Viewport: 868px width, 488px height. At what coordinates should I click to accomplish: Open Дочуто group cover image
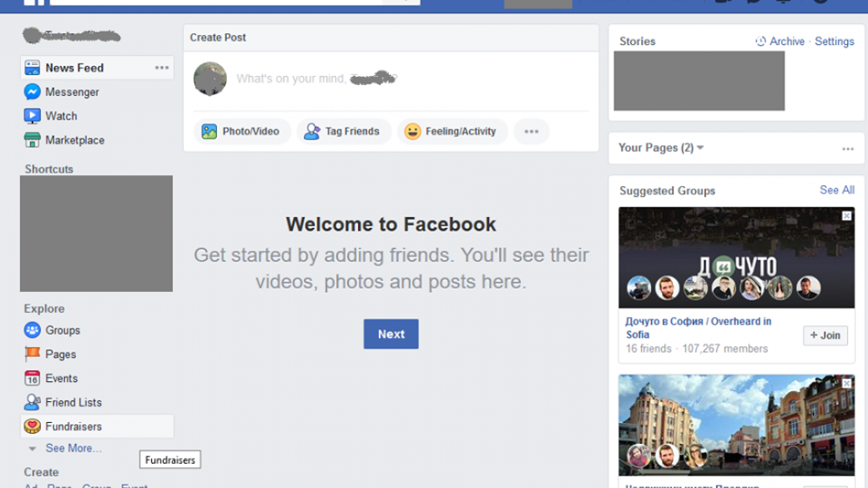(x=736, y=257)
